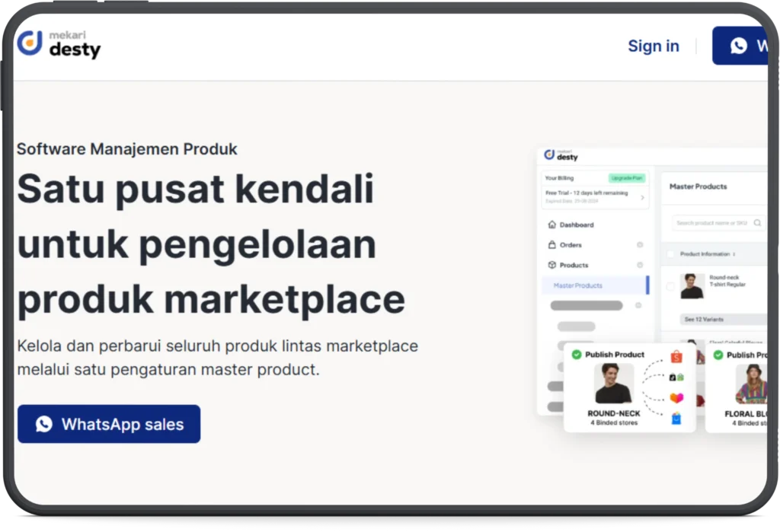
Task: Tick the Round-neck T-shirt Regular checkbox
Action: [x=670, y=286]
